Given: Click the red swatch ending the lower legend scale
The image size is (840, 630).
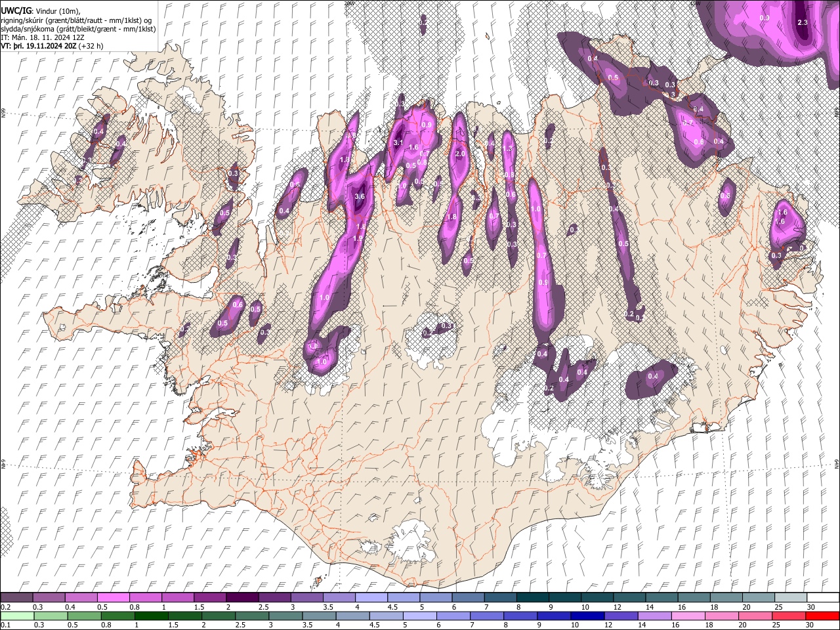Looking at the screenshot, I should (x=822, y=616).
